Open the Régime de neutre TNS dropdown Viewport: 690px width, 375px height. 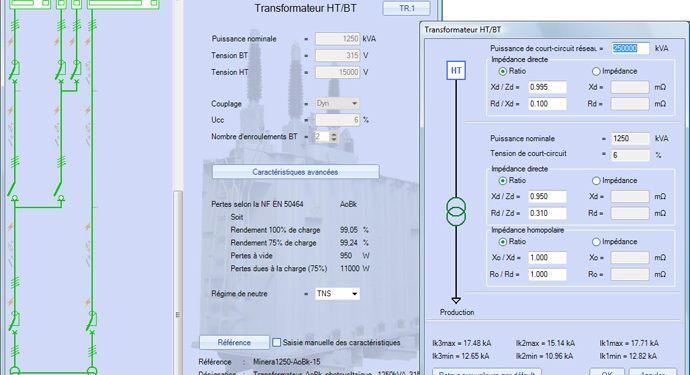pos(337,294)
